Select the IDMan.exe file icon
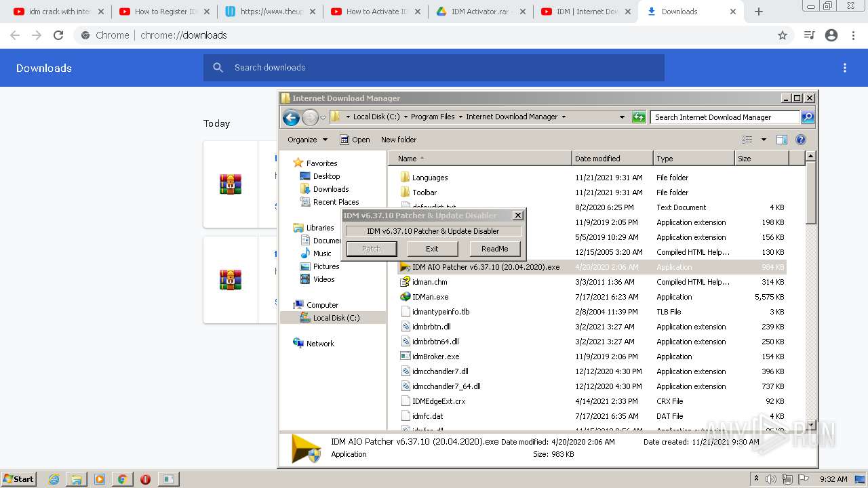The image size is (868, 488). click(x=405, y=297)
